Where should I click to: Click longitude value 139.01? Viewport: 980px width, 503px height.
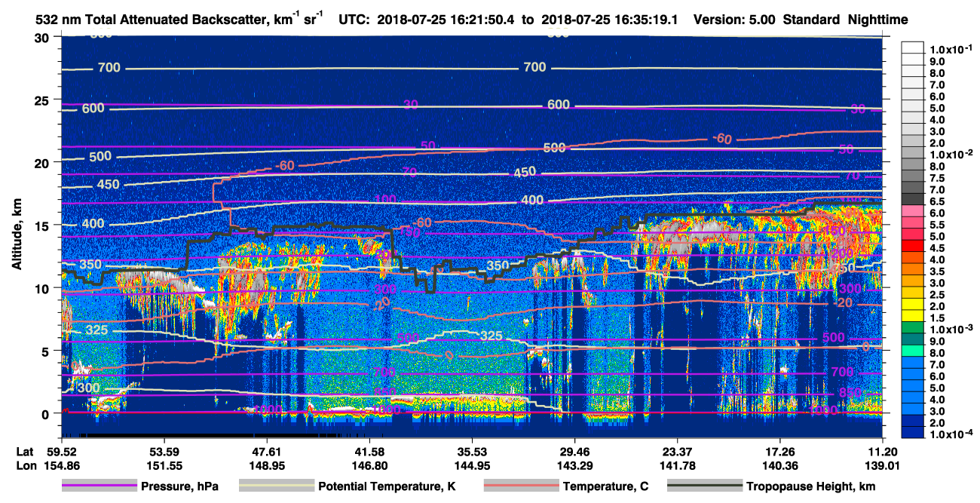tap(882, 466)
